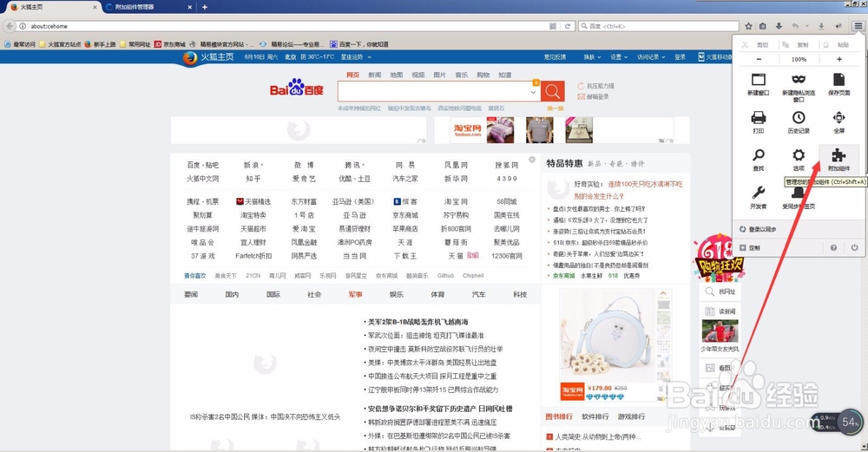Click the site info icon in address bar
The width and height of the screenshot is (868, 452).
point(23,26)
